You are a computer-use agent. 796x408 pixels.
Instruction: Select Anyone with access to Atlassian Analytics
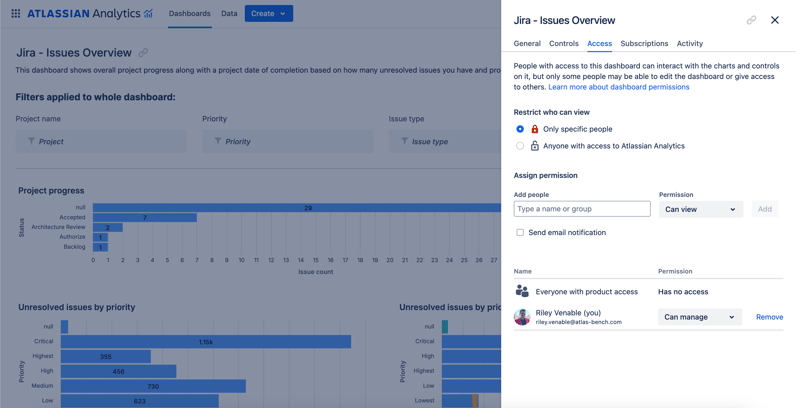(x=520, y=146)
